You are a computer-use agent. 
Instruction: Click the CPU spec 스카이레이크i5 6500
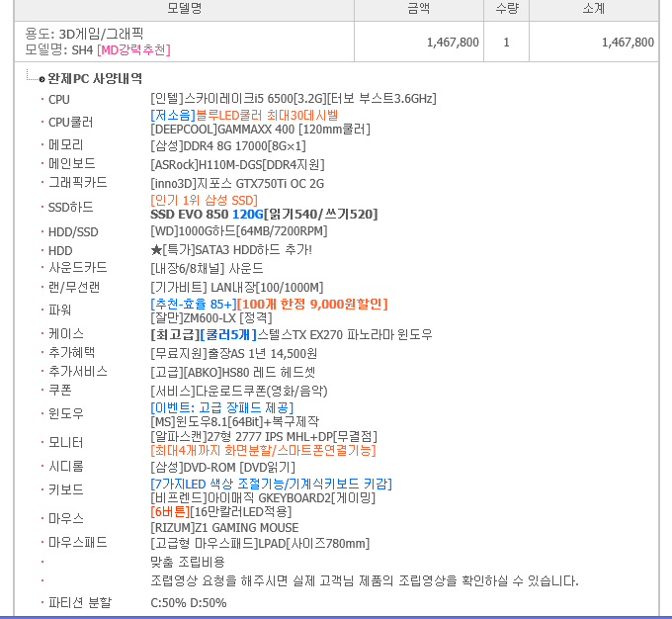coord(294,99)
